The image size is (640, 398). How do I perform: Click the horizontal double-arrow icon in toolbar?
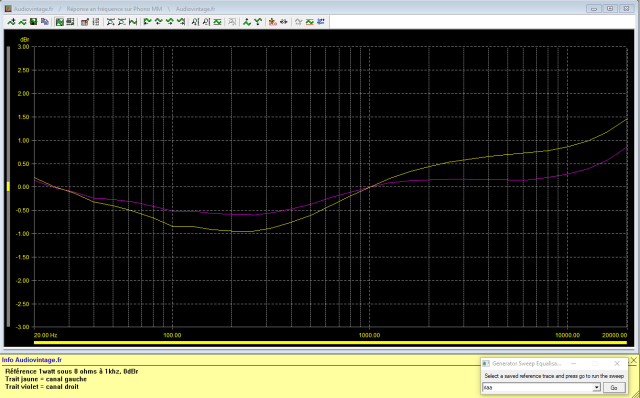[284, 22]
